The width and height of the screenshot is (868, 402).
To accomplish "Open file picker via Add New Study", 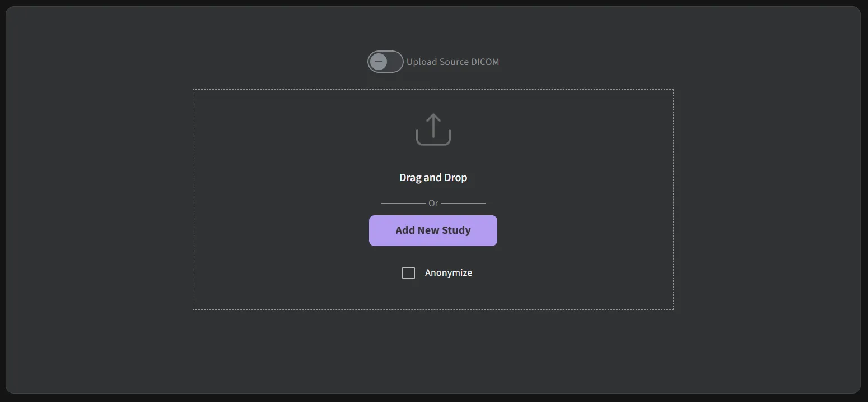I will pos(433,230).
